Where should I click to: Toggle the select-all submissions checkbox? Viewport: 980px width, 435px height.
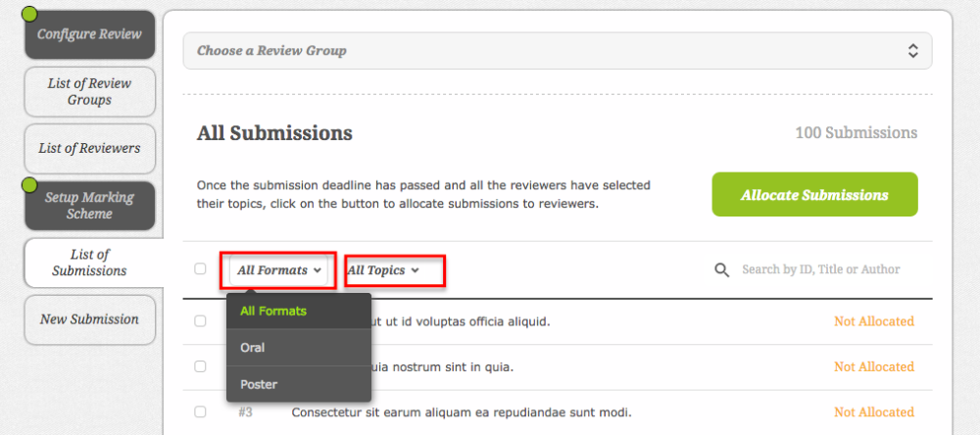click(200, 268)
